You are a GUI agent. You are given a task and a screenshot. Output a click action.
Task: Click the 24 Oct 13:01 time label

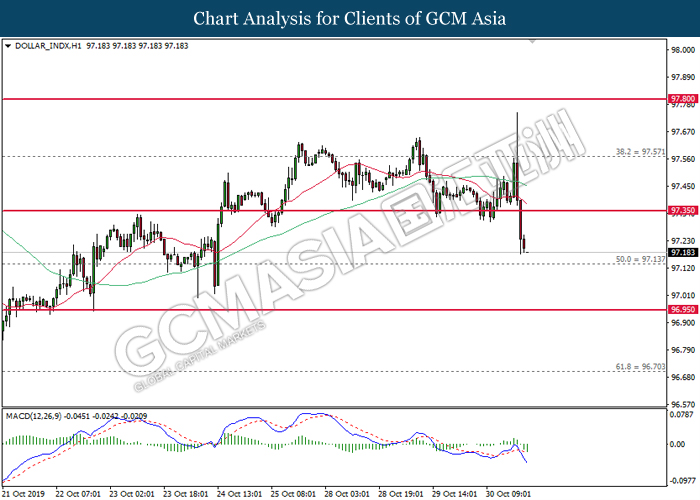click(x=239, y=494)
